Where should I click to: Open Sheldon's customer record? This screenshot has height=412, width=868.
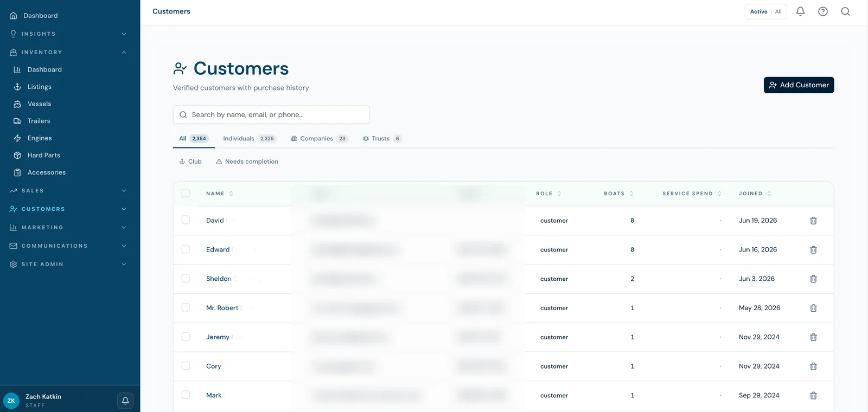219,279
